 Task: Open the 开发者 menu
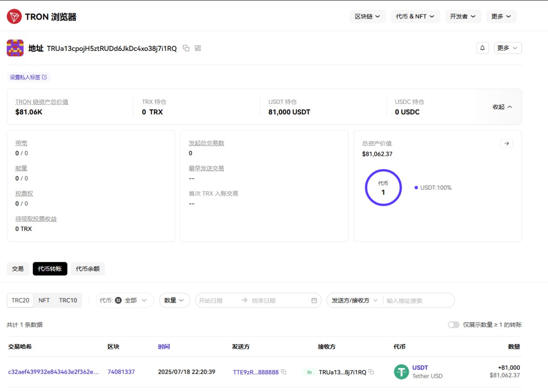[463, 16]
